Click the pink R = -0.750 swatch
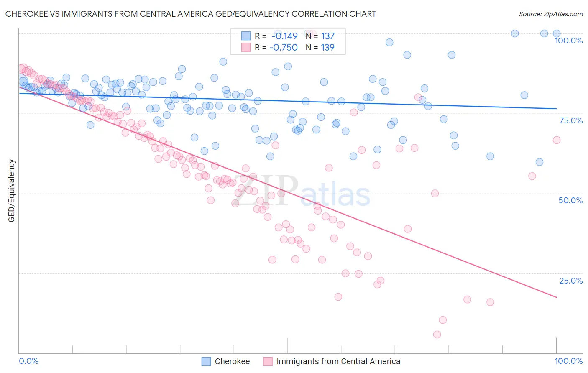This screenshot has height=373, width=588. pos(246,47)
